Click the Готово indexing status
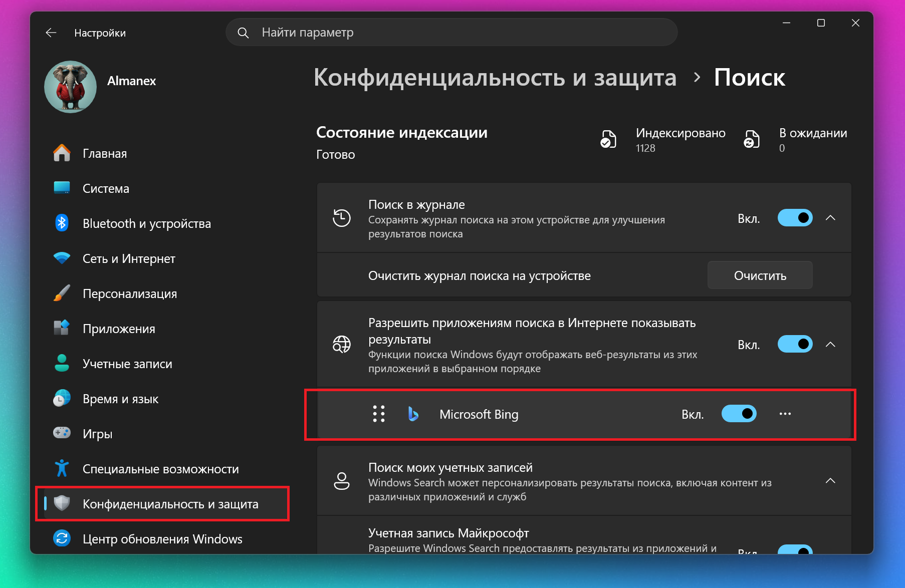The width and height of the screenshot is (905, 588). [x=336, y=155]
